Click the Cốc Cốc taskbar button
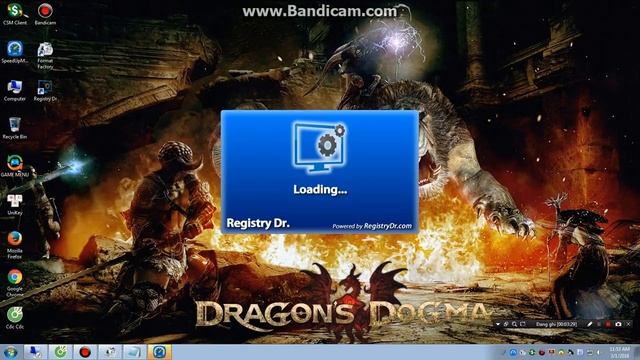The width and height of the screenshot is (640, 360). pyautogui.click(x=60, y=352)
